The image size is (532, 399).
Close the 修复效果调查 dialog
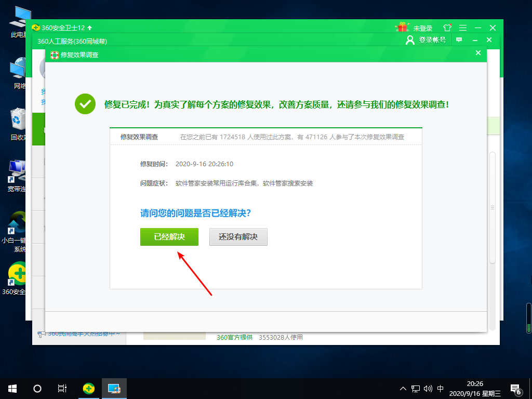pos(478,53)
